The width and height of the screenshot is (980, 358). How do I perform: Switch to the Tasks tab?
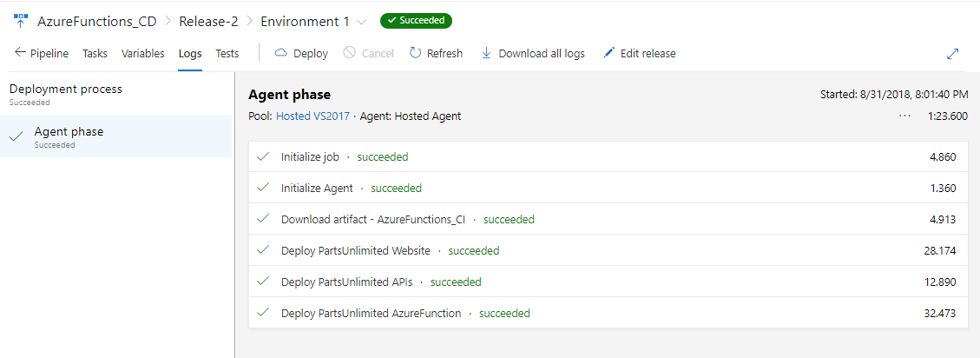click(95, 54)
